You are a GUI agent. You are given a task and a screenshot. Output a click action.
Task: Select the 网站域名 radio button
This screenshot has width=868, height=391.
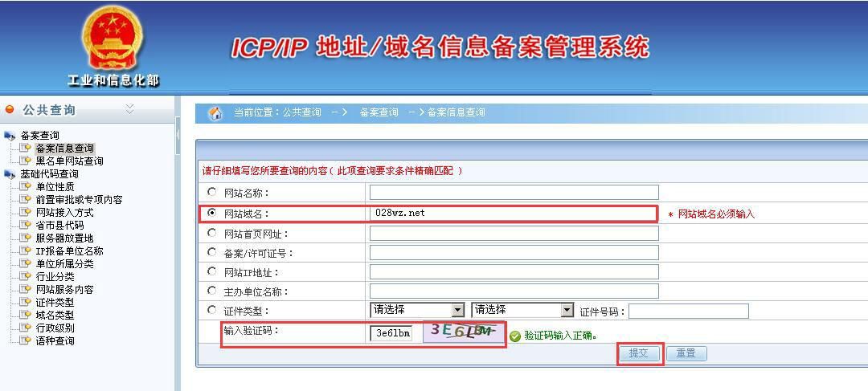212,213
